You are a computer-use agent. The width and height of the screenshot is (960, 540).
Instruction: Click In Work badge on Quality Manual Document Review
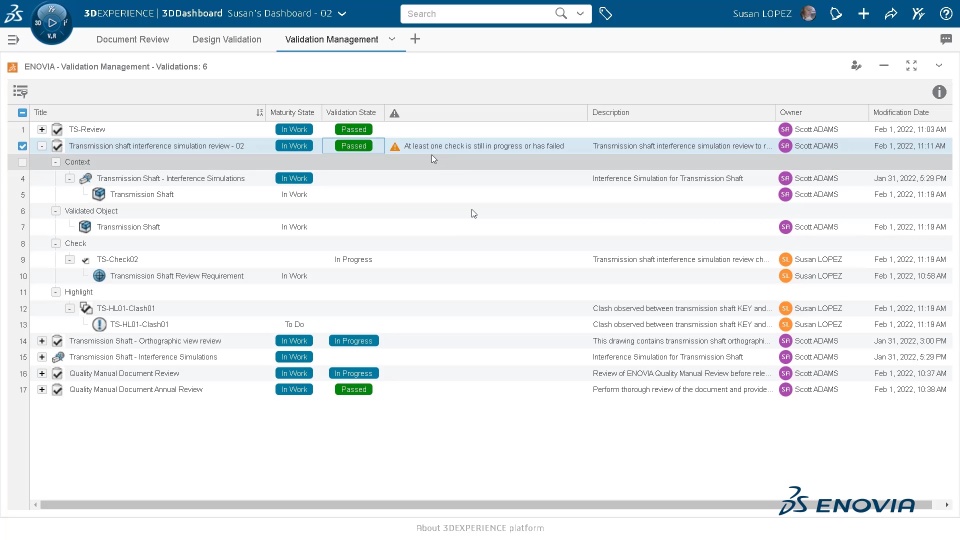pos(294,373)
